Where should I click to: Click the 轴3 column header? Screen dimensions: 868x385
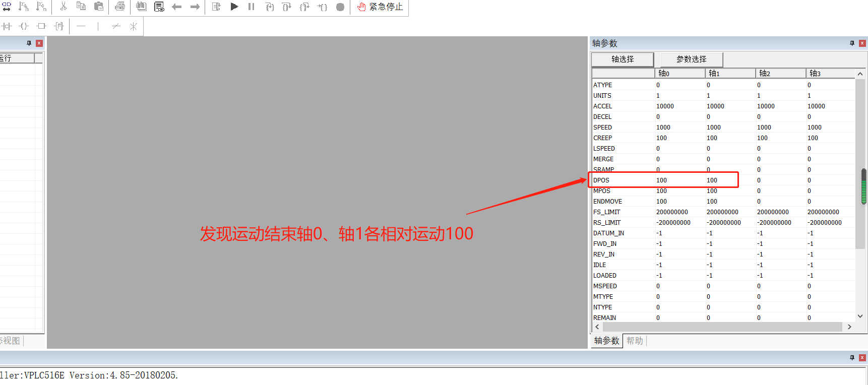830,74
